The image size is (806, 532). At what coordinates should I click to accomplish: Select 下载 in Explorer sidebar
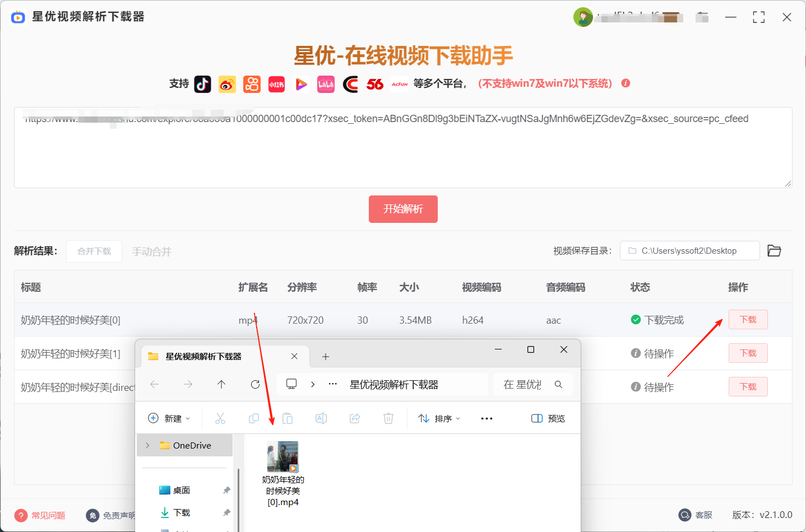(x=181, y=512)
